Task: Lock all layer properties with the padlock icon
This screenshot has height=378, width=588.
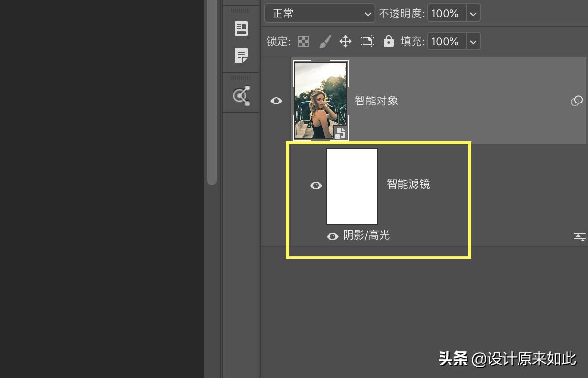Action: pos(388,41)
